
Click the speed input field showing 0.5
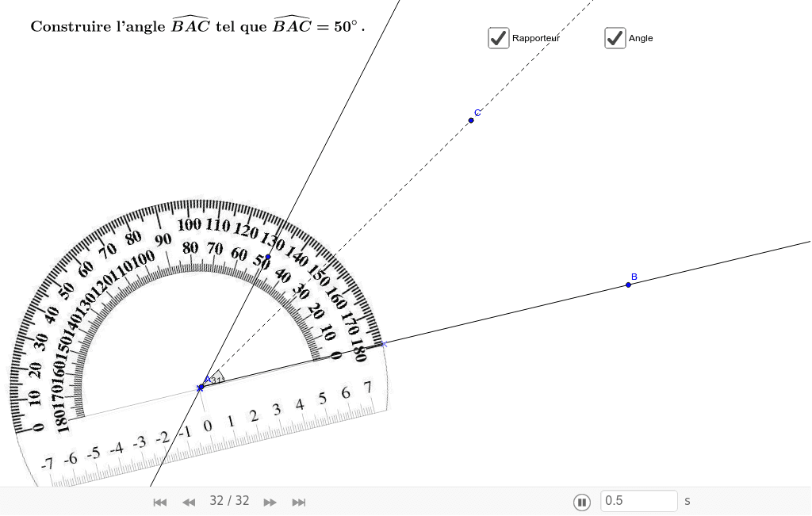tap(638, 501)
